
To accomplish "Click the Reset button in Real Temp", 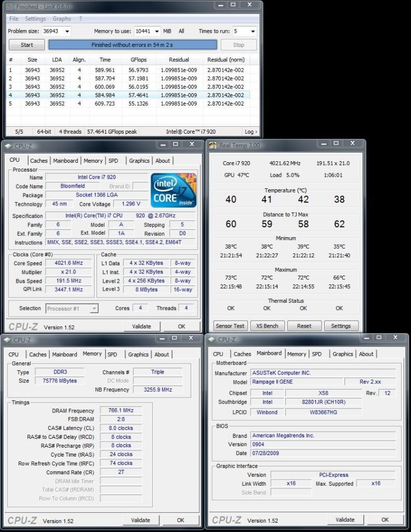I will (x=304, y=326).
